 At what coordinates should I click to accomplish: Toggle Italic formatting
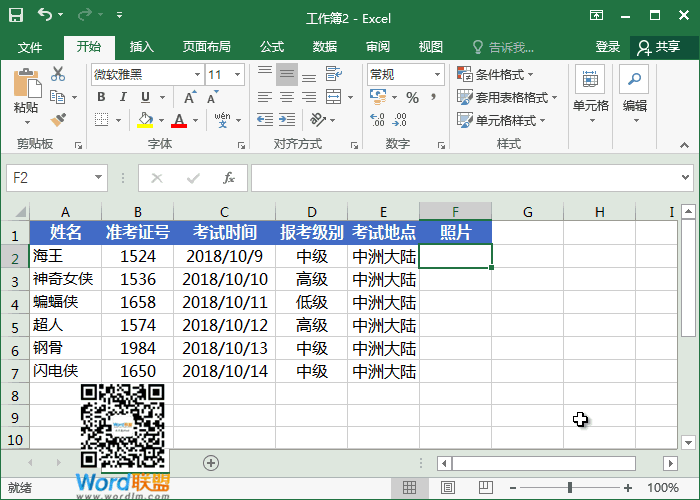123,97
